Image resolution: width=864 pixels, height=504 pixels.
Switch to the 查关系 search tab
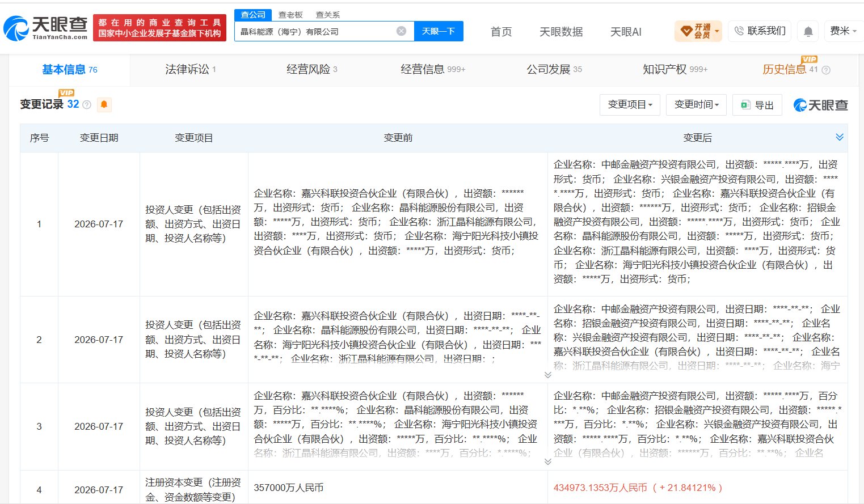328,15
